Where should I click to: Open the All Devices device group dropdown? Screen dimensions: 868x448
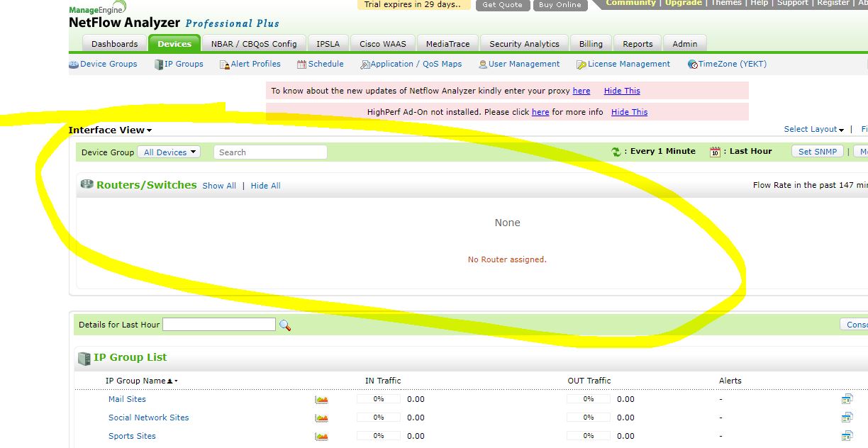click(x=169, y=152)
